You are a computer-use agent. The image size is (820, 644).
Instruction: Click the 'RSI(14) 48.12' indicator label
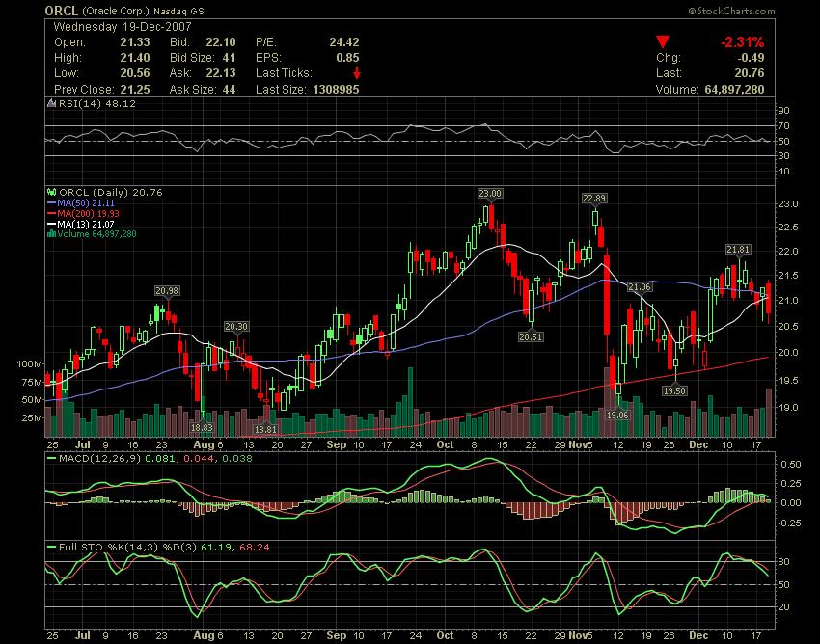pos(97,103)
